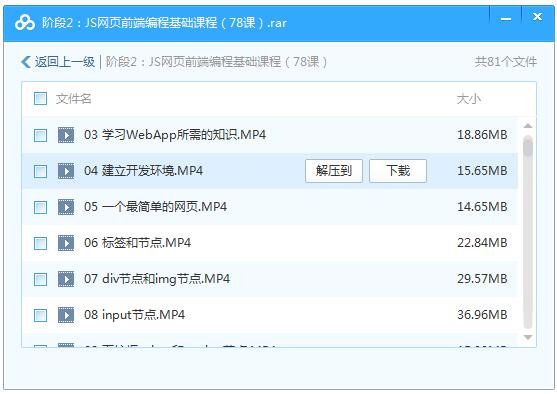Click the 36.96MB size value
Screen dimensions: 557x394
482,315
